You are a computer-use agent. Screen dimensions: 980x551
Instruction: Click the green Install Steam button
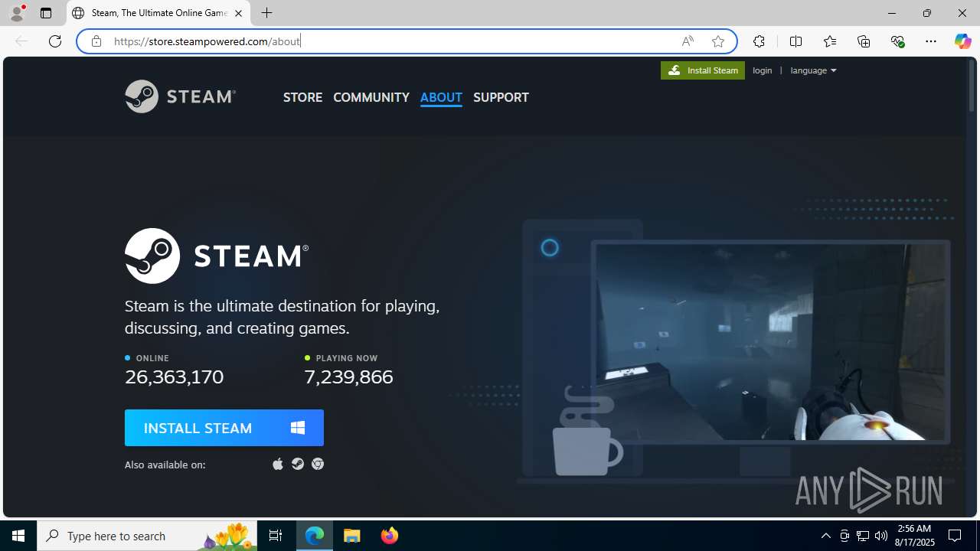point(703,70)
